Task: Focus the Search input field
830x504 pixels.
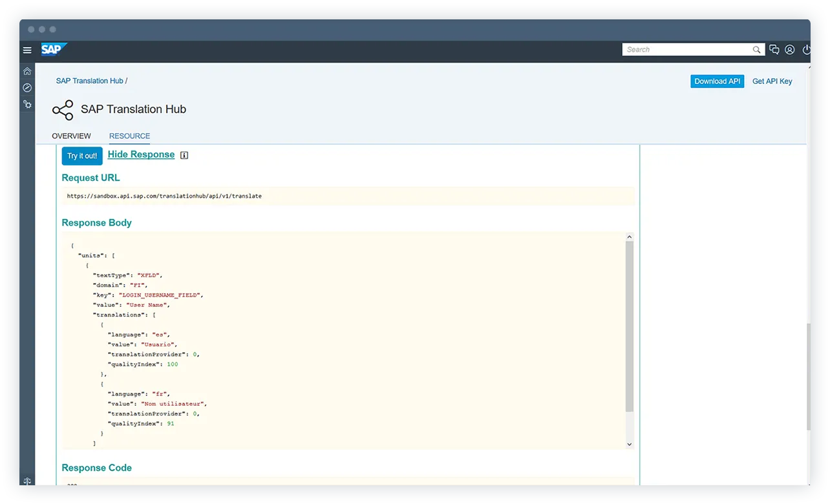Action: (x=685, y=50)
